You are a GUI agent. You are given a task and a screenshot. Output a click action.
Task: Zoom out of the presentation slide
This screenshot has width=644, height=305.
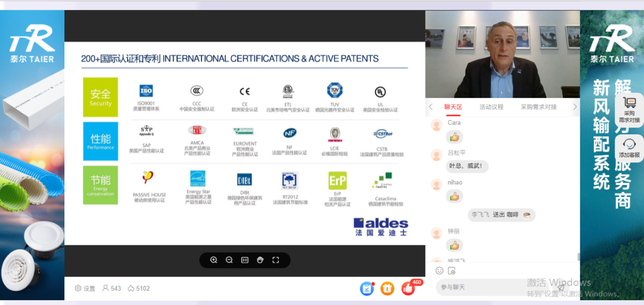230,260
